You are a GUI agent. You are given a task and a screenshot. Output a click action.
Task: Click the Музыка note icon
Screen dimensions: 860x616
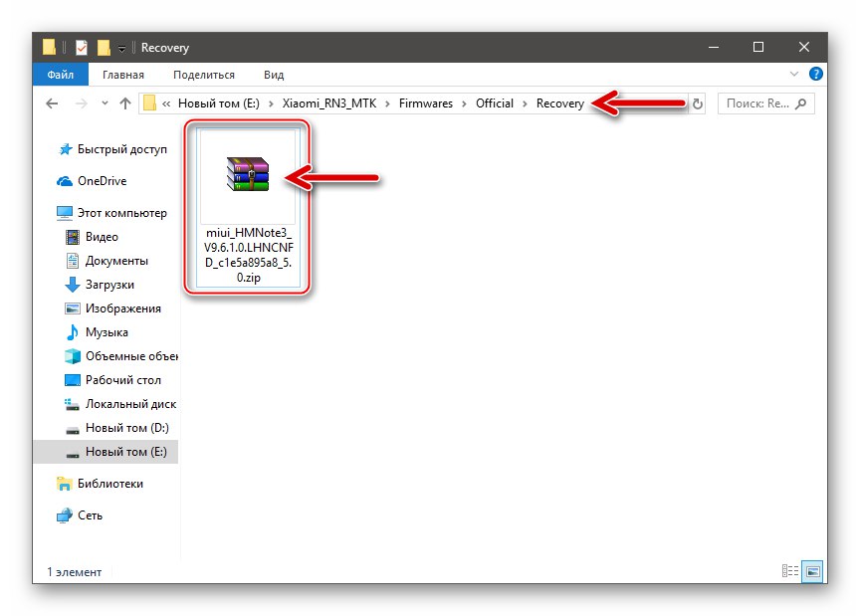(73, 332)
